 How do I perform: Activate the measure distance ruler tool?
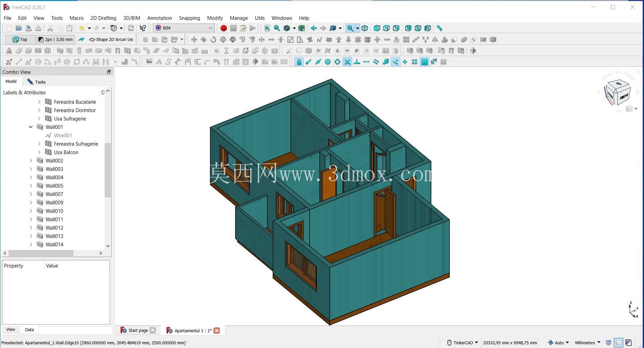coord(439,28)
